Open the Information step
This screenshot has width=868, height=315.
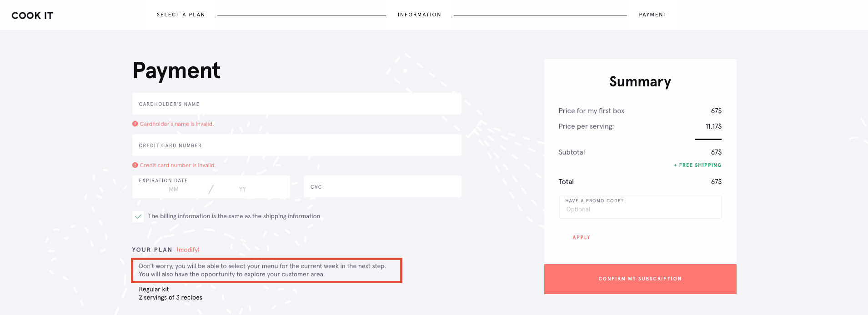419,15
